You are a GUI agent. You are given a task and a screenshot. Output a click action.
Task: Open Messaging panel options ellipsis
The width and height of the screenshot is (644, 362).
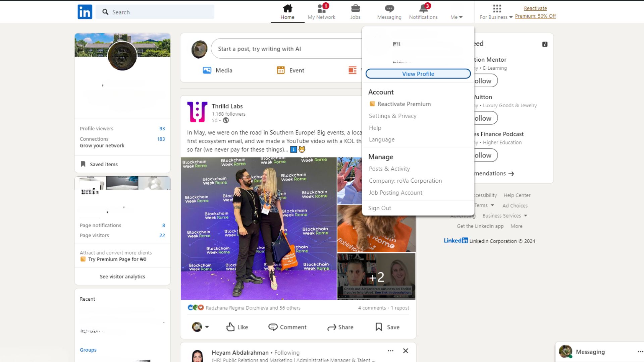pyautogui.click(x=640, y=352)
